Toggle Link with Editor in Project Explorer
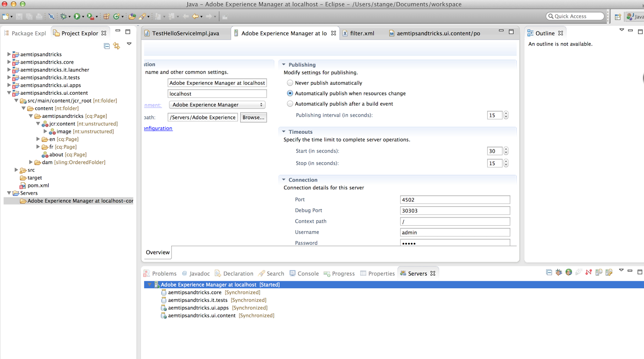 (x=117, y=46)
